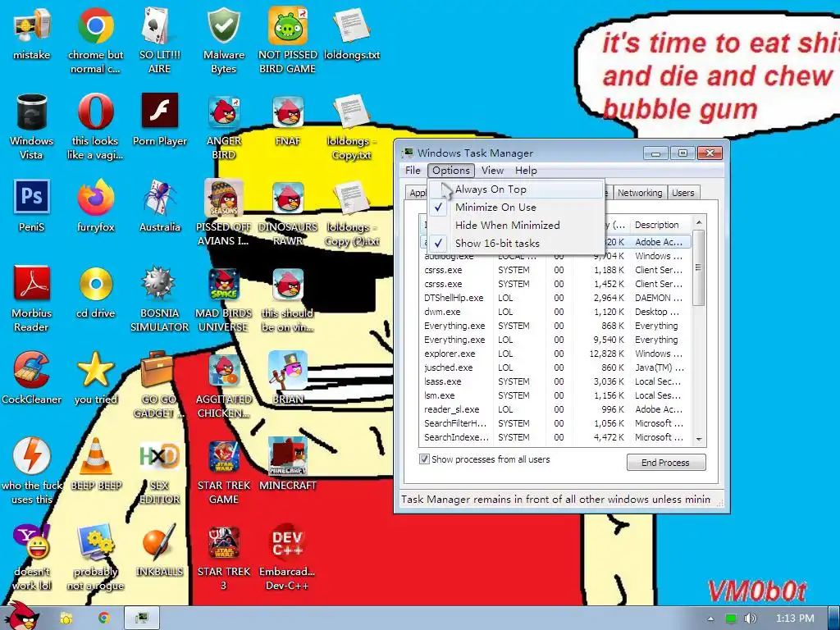Select the lsm.exe process row
The width and height of the screenshot is (840, 630).
(x=555, y=395)
